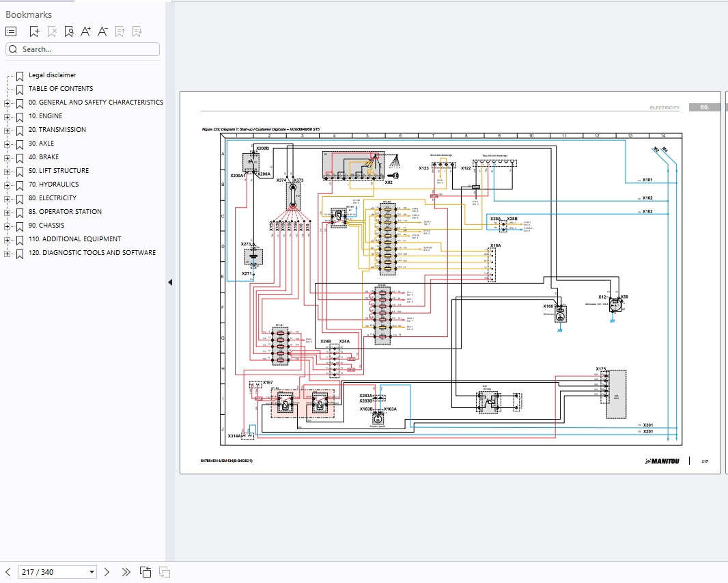Screen dimensions: 728x583
Task: Collapse the bookmarks side panel arrow
Action: 170,282
